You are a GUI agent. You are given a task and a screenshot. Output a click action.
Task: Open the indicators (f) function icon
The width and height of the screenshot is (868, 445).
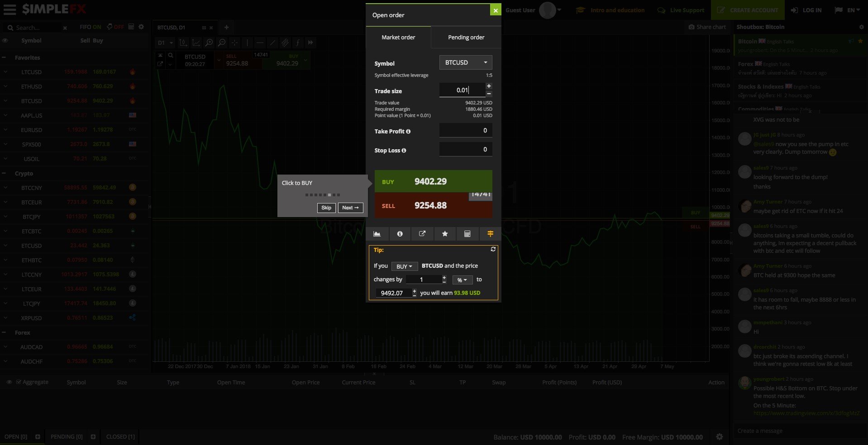298,43
